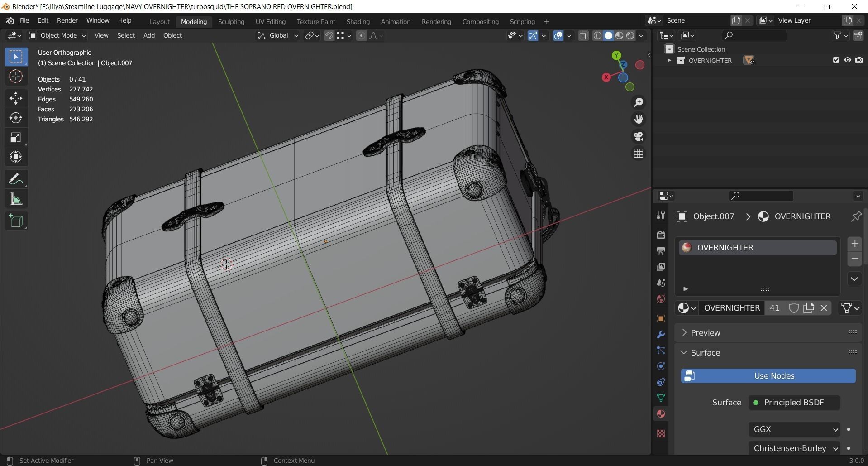Open the Object Mode dropdown
The width and height of the screenshot is (868, 466).
(x=57, y=35)
